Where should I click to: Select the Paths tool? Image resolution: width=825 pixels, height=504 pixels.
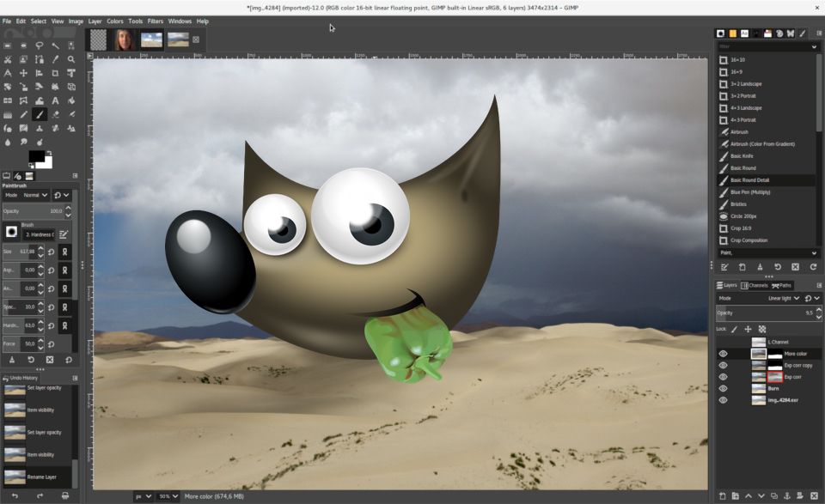click(x=39, y=59)
